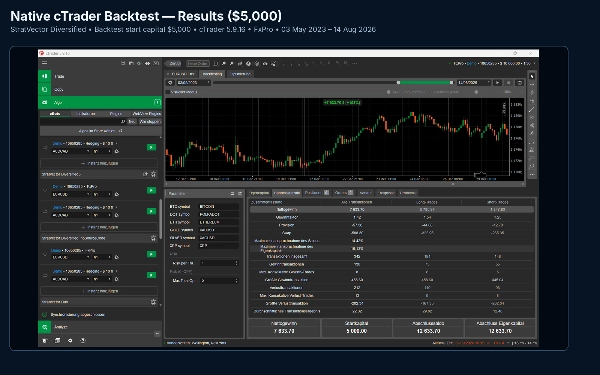Click the right handle of backtest date range slider
This screenshot has height=375, width=600.
[x=452, y=82]
